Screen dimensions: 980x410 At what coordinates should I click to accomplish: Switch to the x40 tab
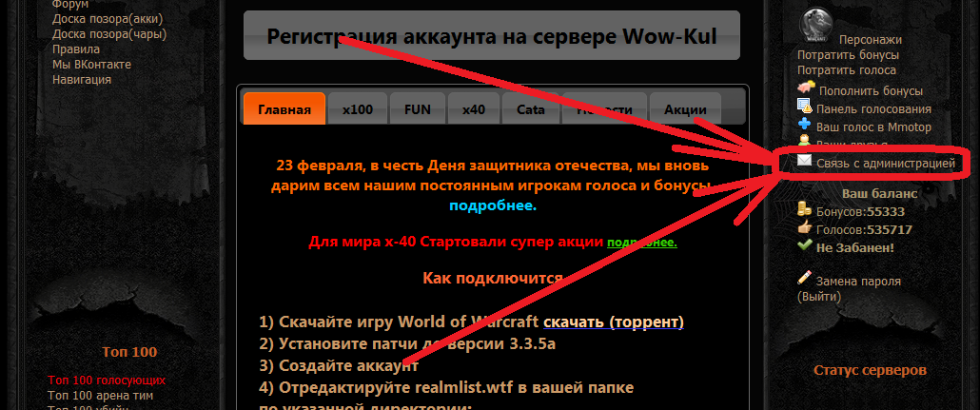point(474,108)
